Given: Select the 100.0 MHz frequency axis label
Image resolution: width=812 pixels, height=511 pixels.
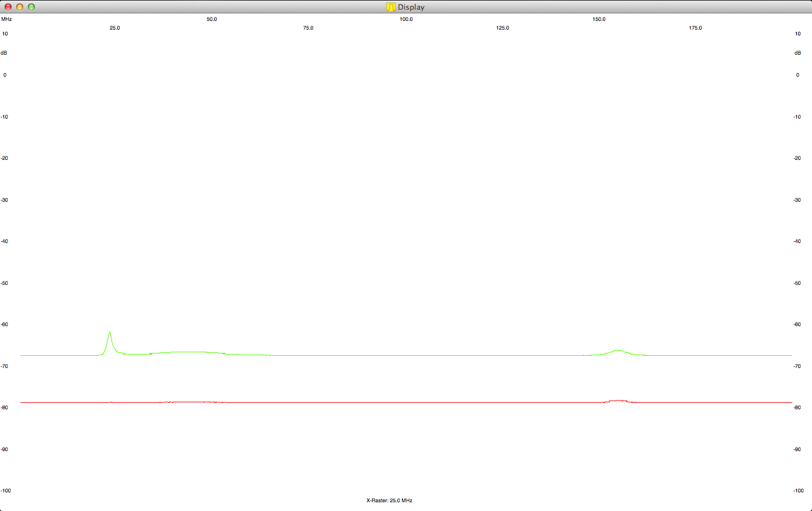Looking at the screenshot, I should [x=406, y=19].
